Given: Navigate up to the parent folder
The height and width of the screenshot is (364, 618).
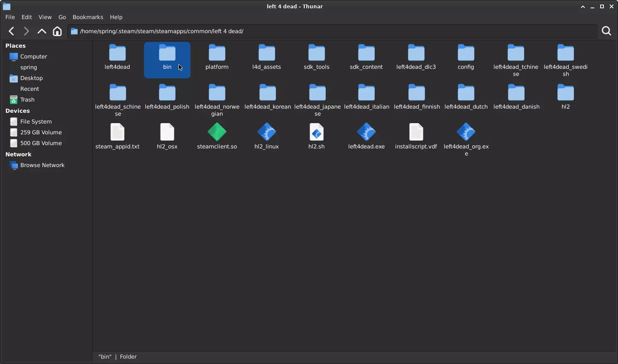Looking at the screenshot, I should coord(42,31).
